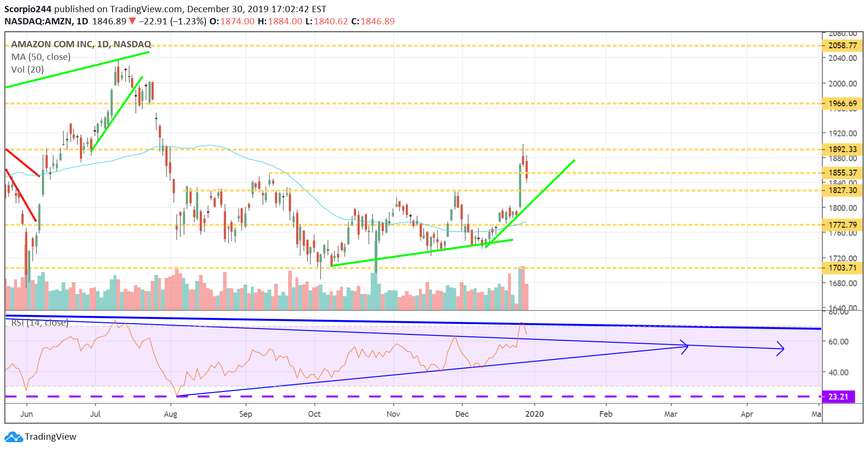868x450 pixels.
Task: Click the Sep label on time axis
Action: tap(245, 414)
